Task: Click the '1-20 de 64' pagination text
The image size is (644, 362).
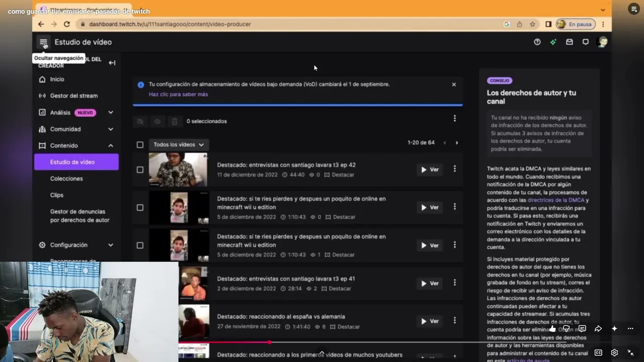Action: coord(421,143)
